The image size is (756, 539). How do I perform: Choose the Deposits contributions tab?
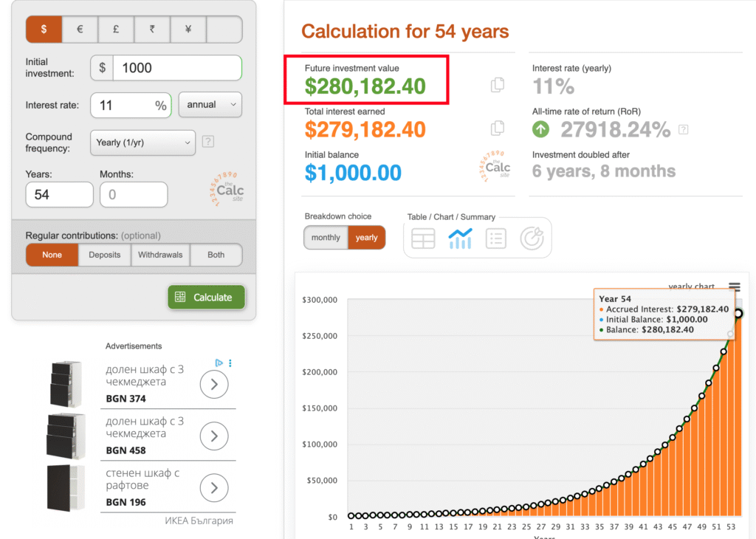click(105, 255)
